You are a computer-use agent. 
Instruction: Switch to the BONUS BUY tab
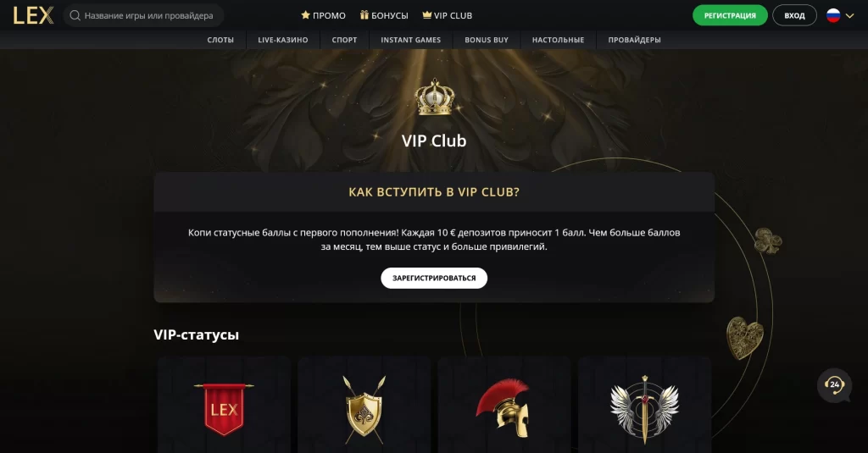click(487, 40)
